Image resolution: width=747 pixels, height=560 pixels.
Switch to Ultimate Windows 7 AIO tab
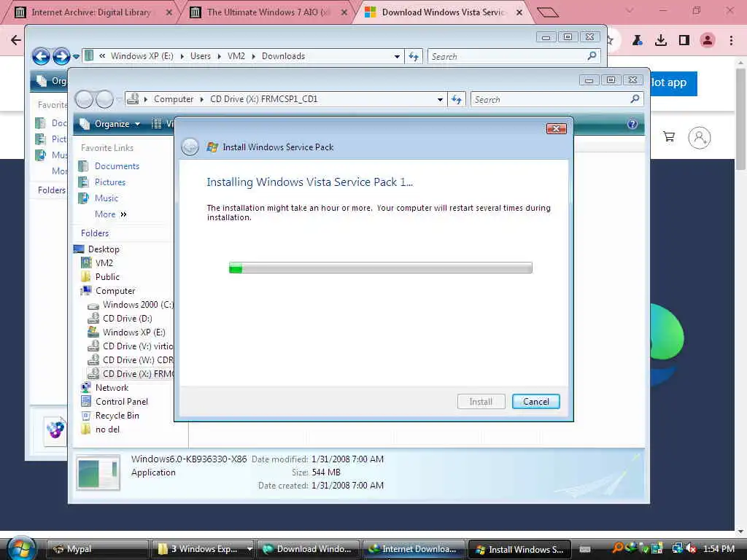268,12
